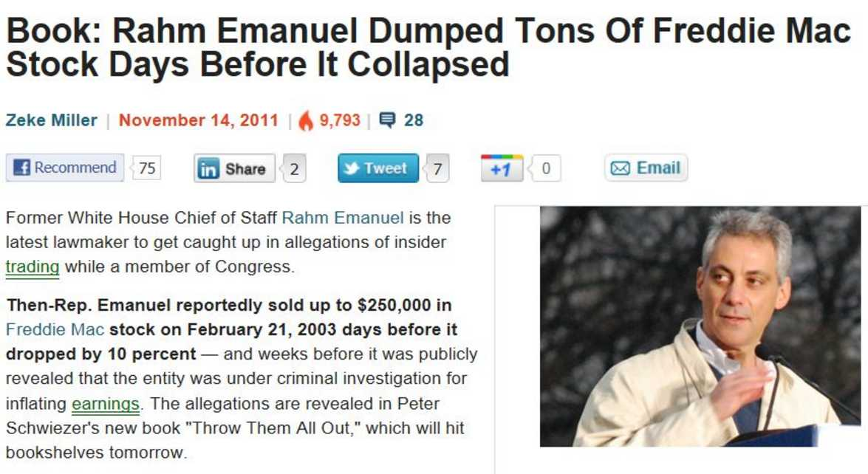Follow the green trading link
Screen dimensions: 868x474
32,267
